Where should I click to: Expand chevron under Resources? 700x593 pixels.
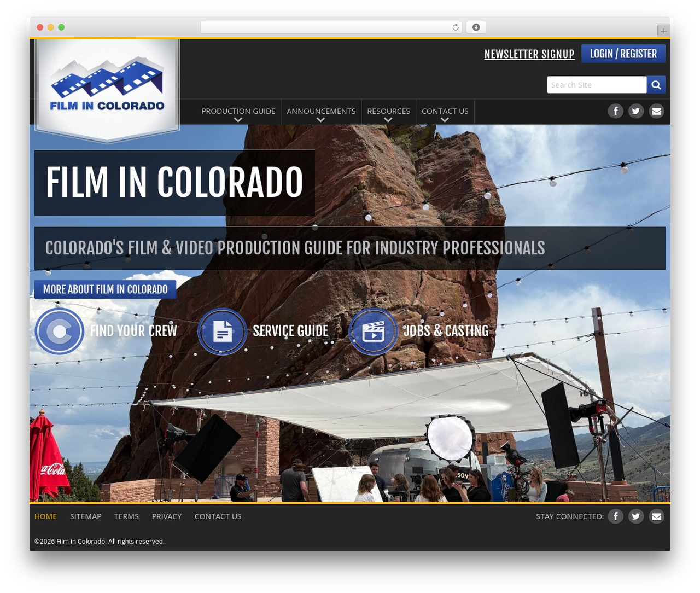(x=388, y=120)
